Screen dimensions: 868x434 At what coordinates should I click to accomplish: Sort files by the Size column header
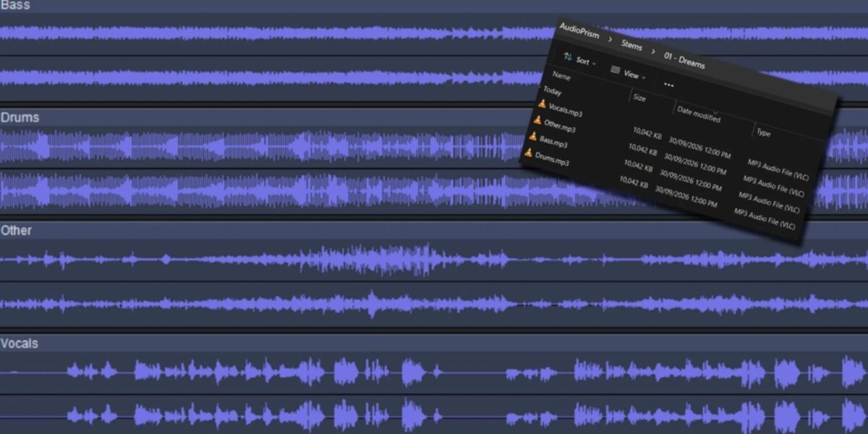click(639, 97)
